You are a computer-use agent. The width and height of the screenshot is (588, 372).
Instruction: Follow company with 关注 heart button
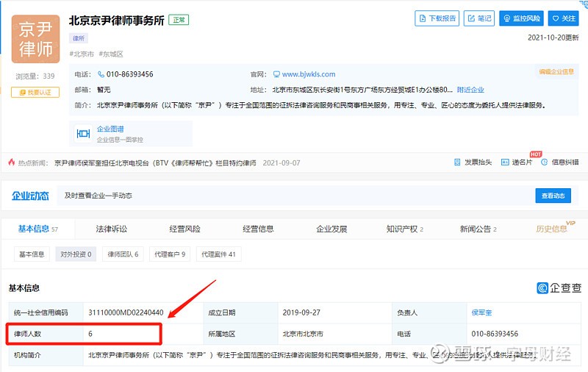pyautogui.click(x=564, y=18)
